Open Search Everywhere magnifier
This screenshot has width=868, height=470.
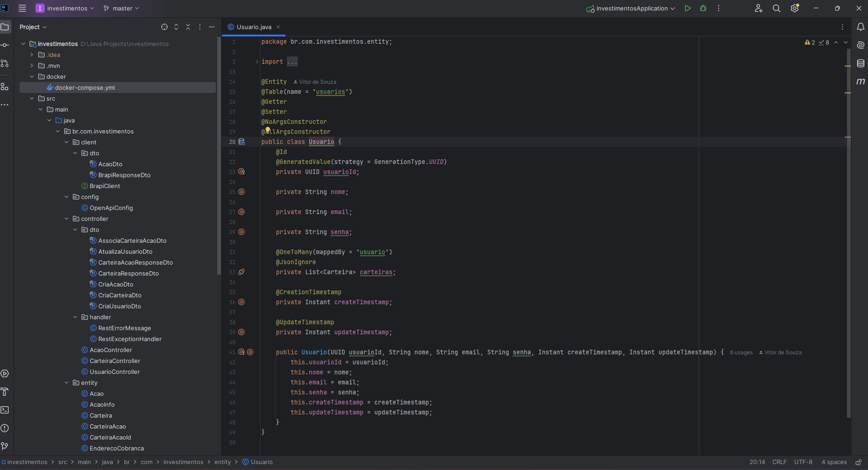point(776,8)
